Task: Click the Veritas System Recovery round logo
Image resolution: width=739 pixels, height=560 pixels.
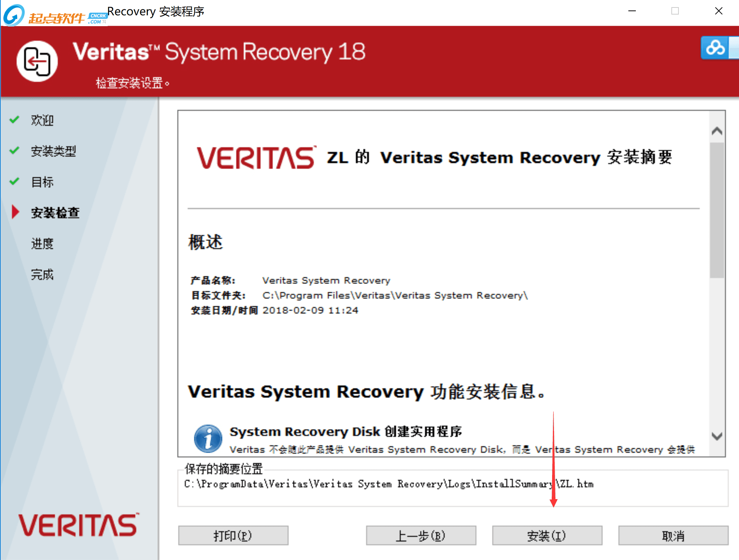Action: coord(37,61)
